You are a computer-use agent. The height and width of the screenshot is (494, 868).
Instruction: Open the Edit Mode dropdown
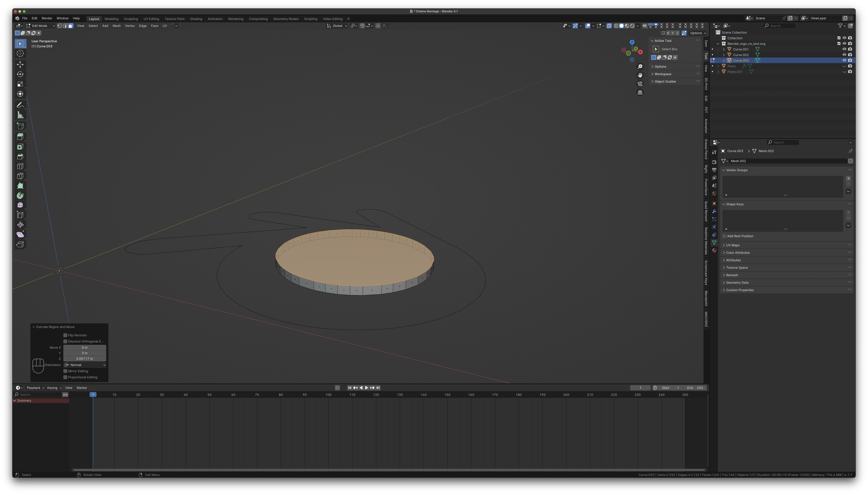[x=40, y=26]
